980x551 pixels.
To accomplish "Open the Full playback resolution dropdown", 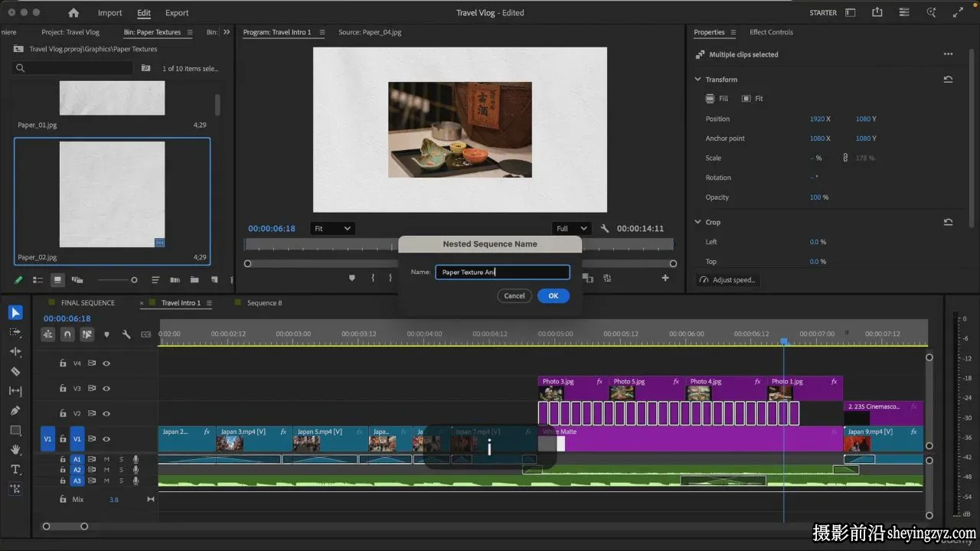I will [x=572, y=229].
